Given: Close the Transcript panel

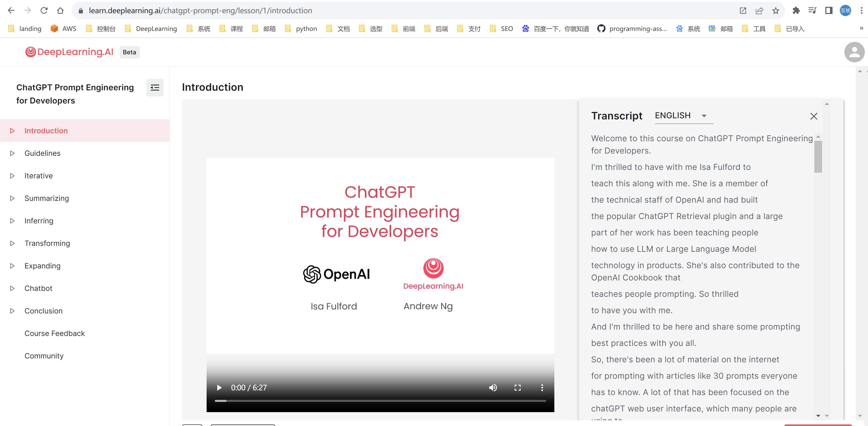Looking at the screenshot, I should [x=814, y=116].
